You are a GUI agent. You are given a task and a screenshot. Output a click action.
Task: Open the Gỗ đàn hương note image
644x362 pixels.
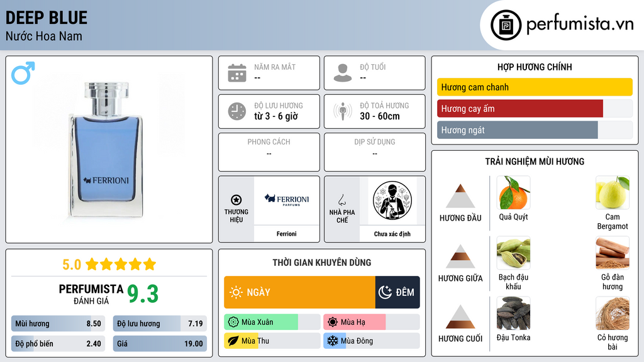tap(613, 253)
